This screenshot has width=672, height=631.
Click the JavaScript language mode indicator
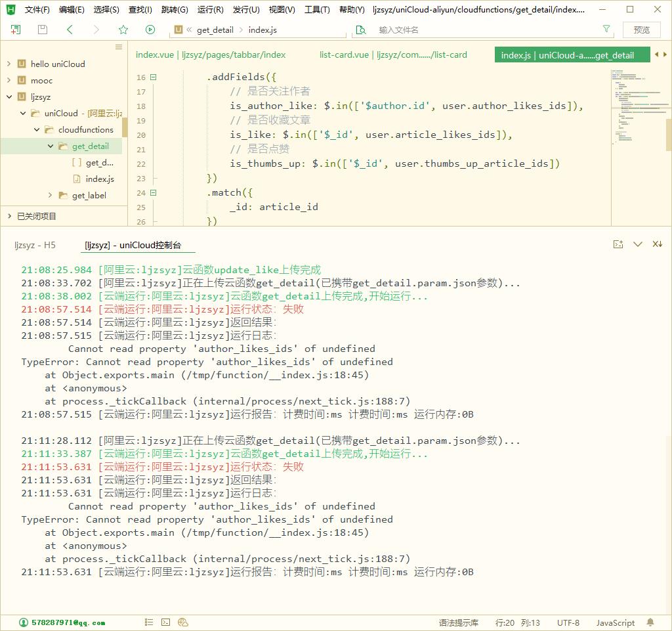pos(615,623)
